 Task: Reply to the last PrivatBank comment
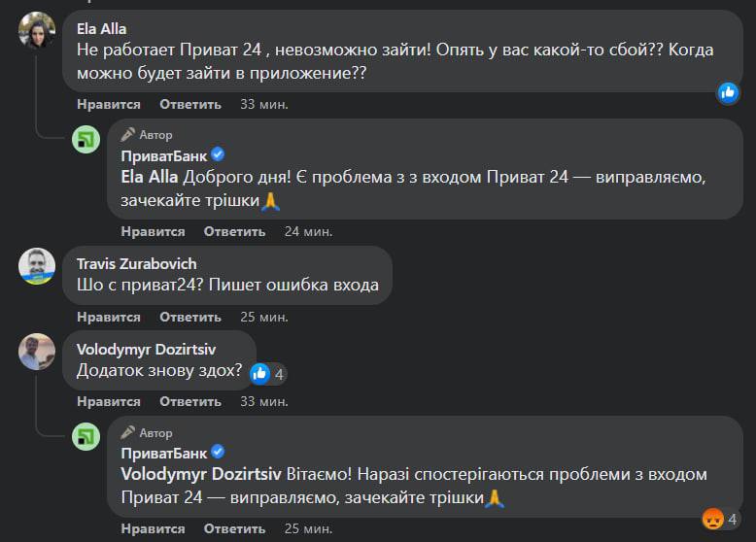[x=234, y=529]
